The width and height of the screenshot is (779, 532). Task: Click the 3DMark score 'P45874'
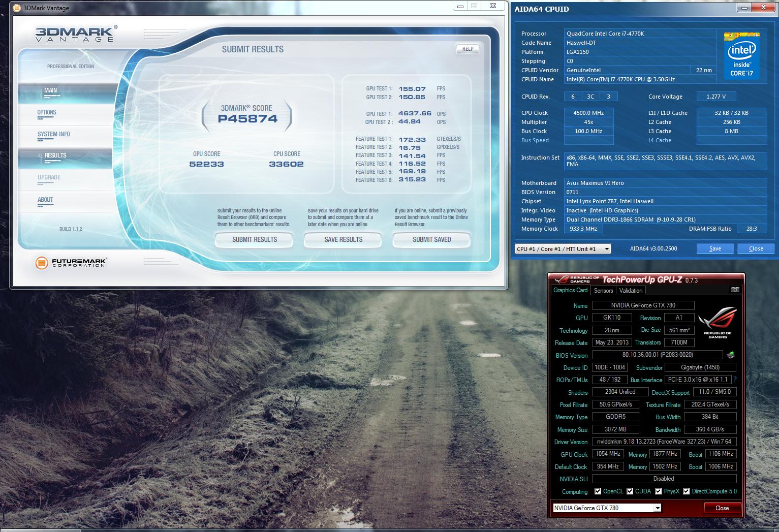(247, 119)
